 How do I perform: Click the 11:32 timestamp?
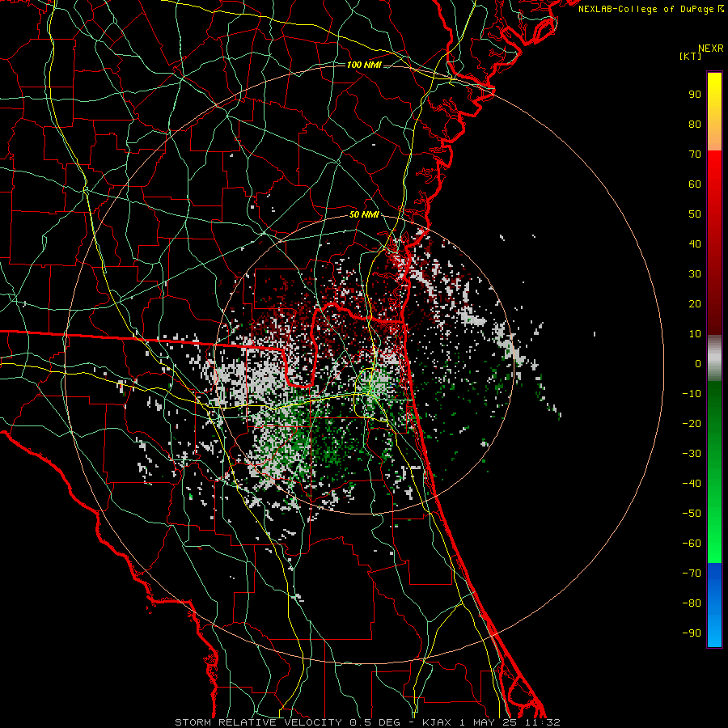tap(543, 722)
